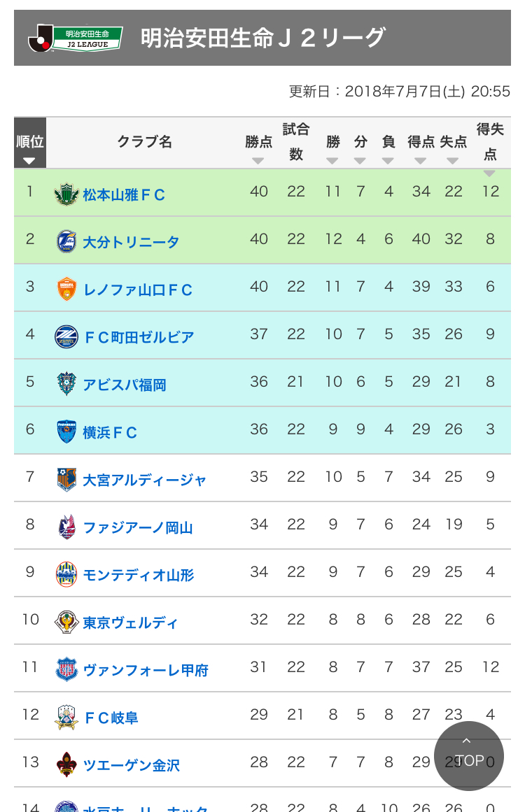Click the Matsumoto Yamaga FC club crest
The width and height of the screenshot is (525, 812).
[x=66, y=194]
